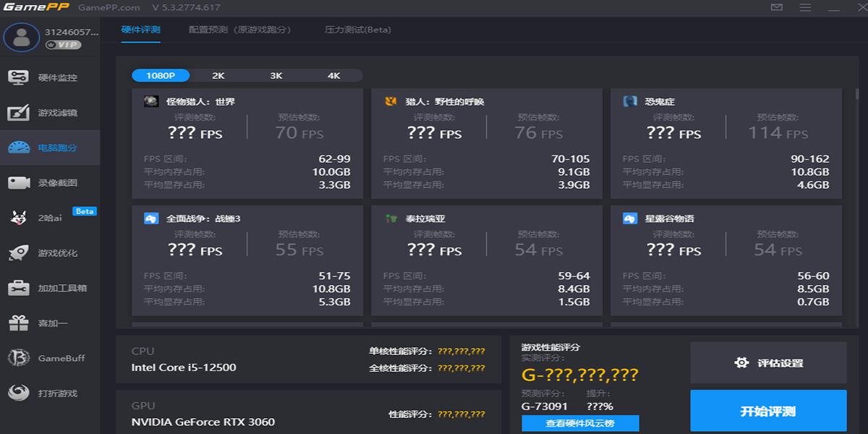Viewport: 868px width, 434px height.
Task: Click the 泰拉瑞亚 game icon
Action: 391,218
